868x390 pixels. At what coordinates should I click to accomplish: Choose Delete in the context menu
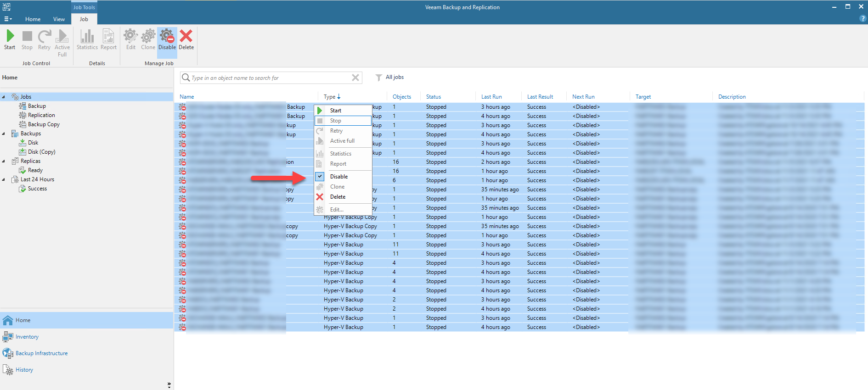tap(343, 197)
